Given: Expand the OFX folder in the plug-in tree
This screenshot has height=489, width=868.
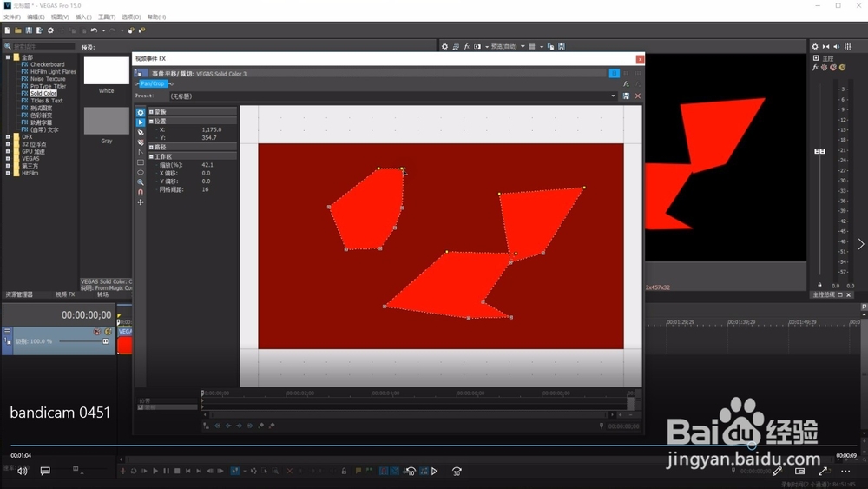Looking at the screenshot, I should point(8,136).
